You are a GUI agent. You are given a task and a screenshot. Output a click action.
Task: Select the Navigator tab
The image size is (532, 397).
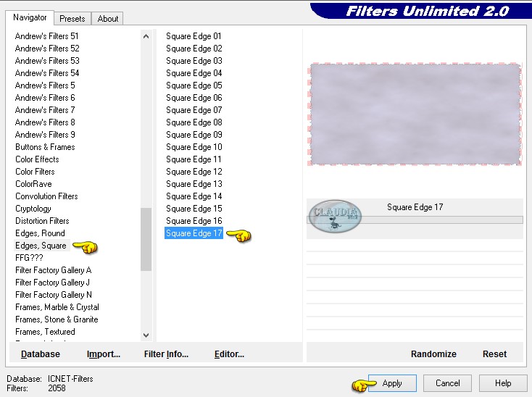pos(30,17)
